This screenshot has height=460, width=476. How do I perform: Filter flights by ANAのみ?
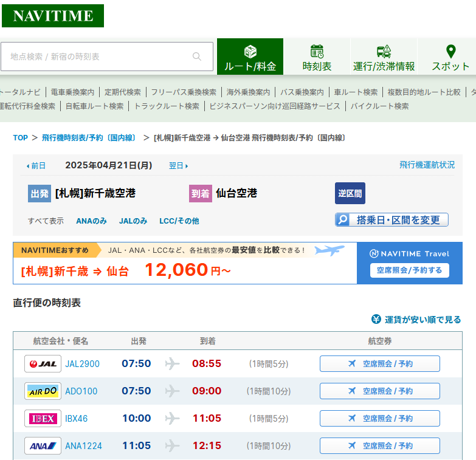click(91, 221)
